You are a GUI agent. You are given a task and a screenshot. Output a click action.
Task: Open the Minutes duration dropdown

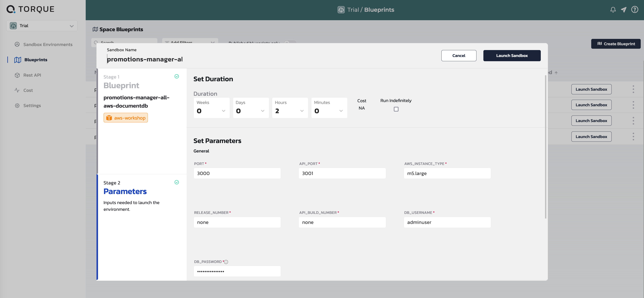tap(329, 108)
